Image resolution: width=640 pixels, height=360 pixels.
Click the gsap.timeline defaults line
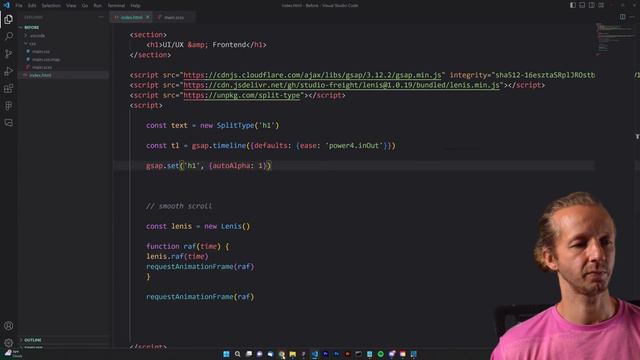271,146
